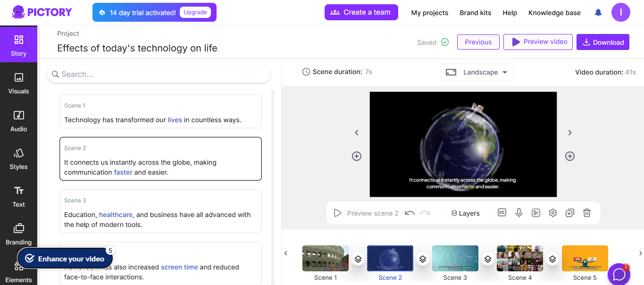Click the Preview video button

click(x=538, y=42)
